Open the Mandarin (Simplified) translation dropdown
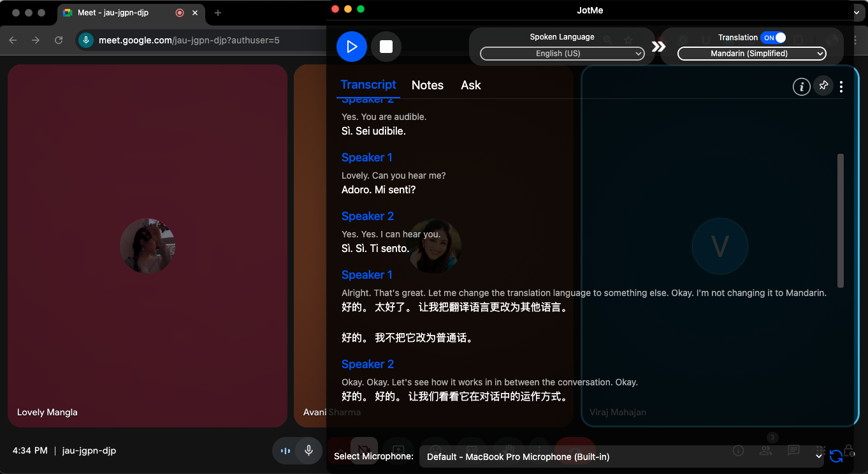The width and height of the screenshot is (868, 474). tap(752, 54)
